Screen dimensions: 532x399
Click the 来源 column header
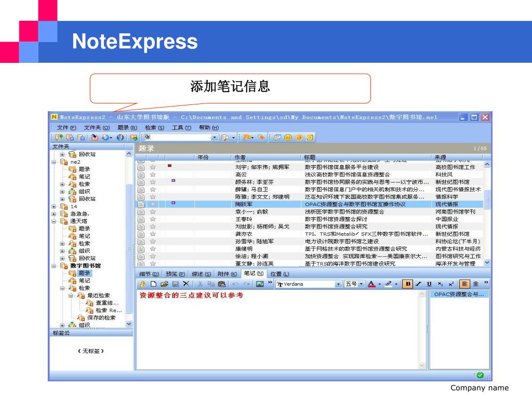[x=458, y=157]
